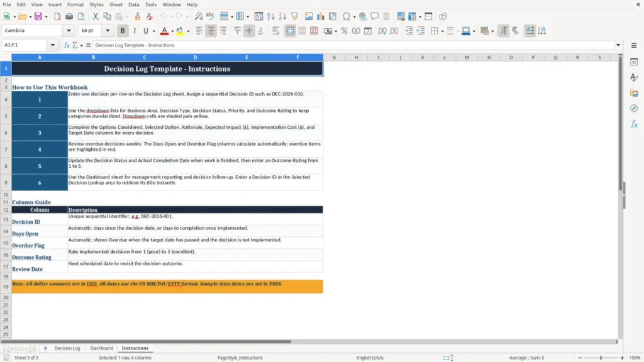Open sidebar Styles panel

click(x=634, y=77)
